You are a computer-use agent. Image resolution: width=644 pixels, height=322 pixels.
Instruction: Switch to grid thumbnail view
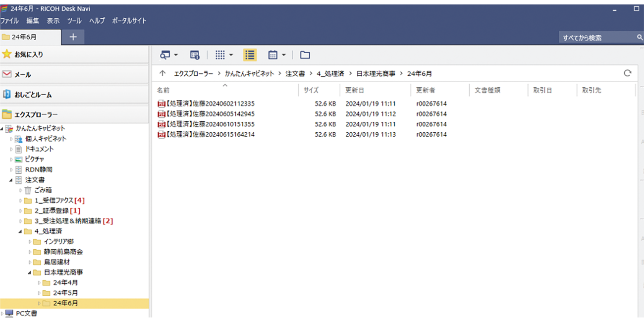pyautogui.click(x=219, y=54)
